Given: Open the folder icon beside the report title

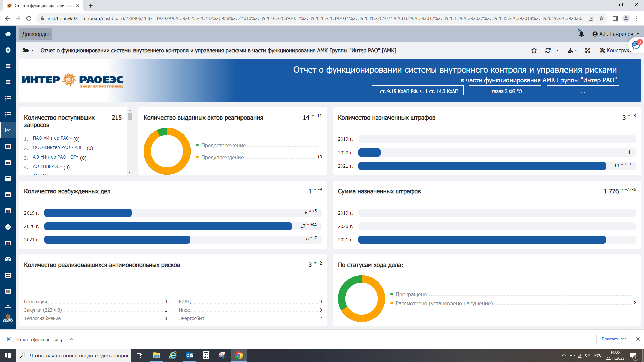Looking at the screenshot, I should point(25,50).
